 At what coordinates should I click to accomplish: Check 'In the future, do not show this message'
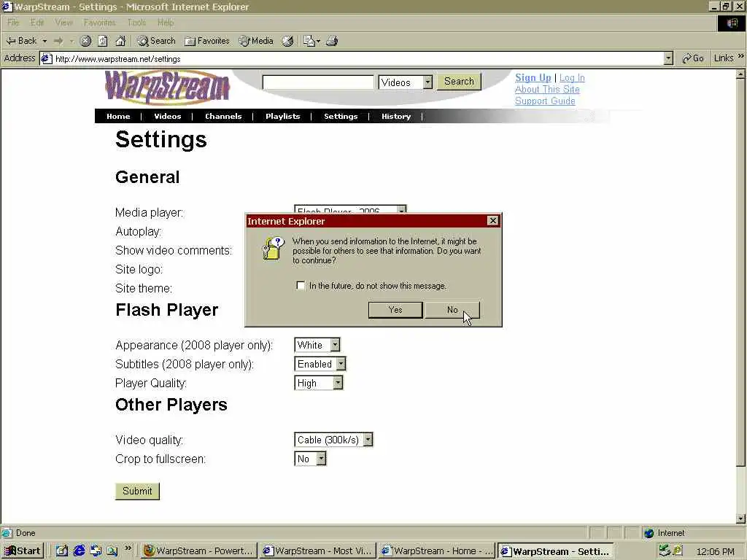pyautogui.click(x=301, y=286)
